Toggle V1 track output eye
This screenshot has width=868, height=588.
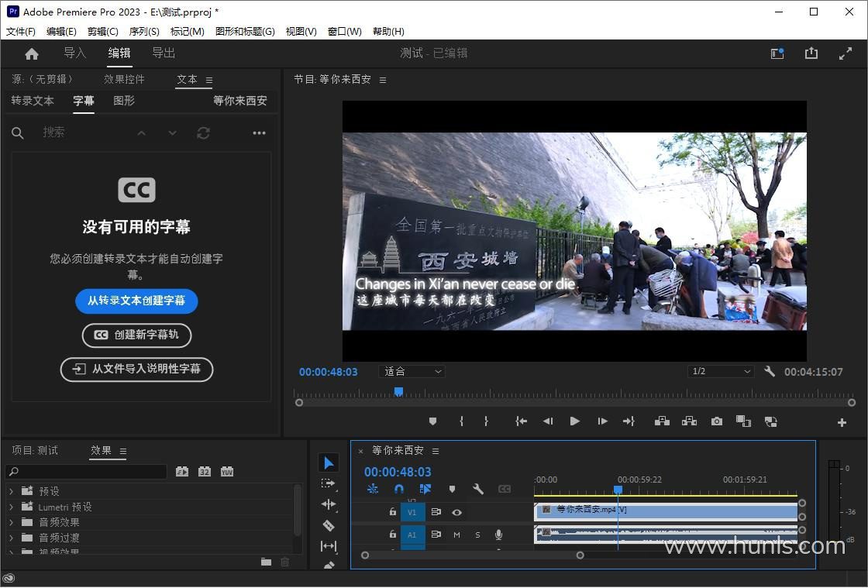pyautogui.click(x=456, y=513)
